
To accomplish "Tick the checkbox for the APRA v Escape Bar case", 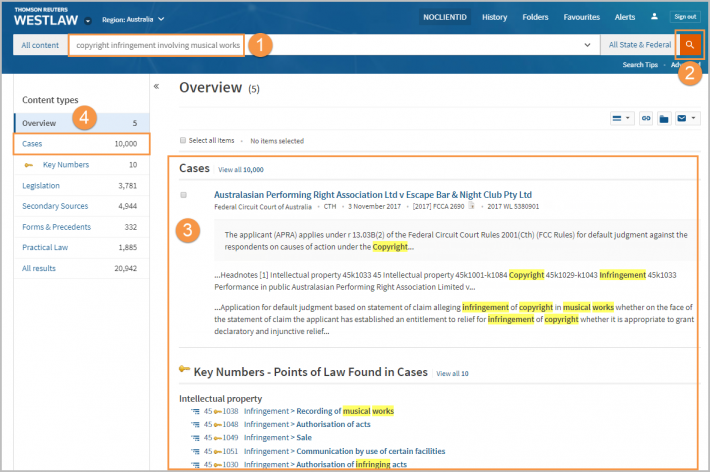I will [x=183, y=195].
